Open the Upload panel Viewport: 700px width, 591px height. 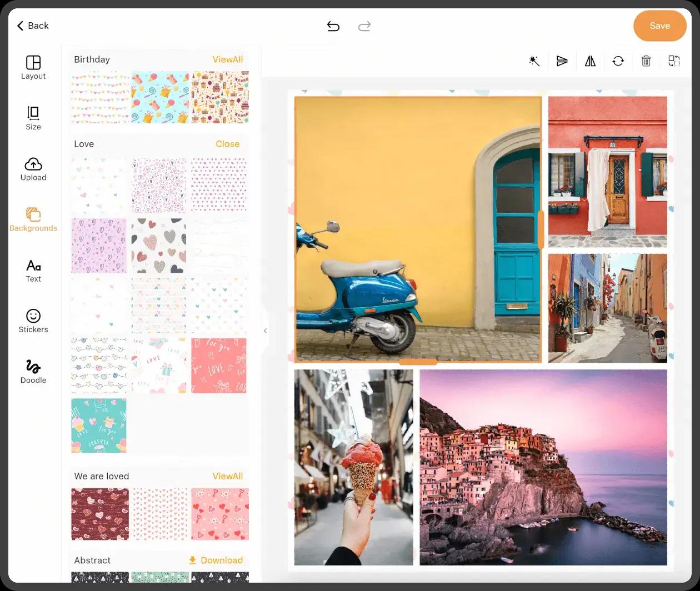(x=33, y=168)
